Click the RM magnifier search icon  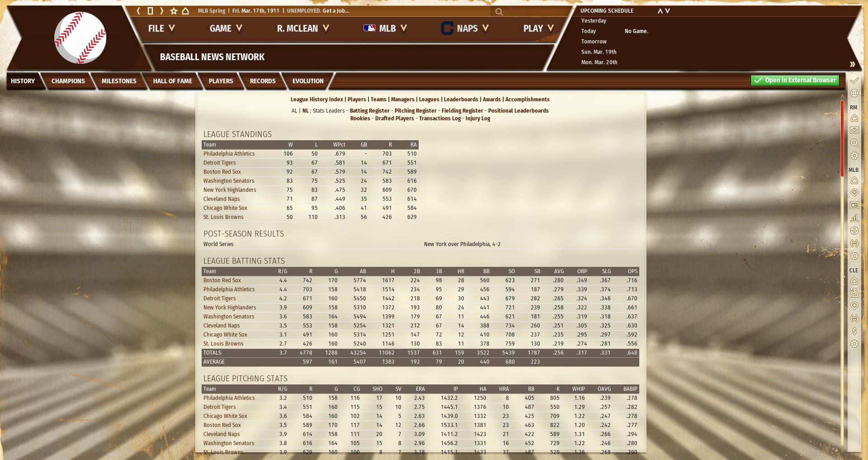pos(854,143)
